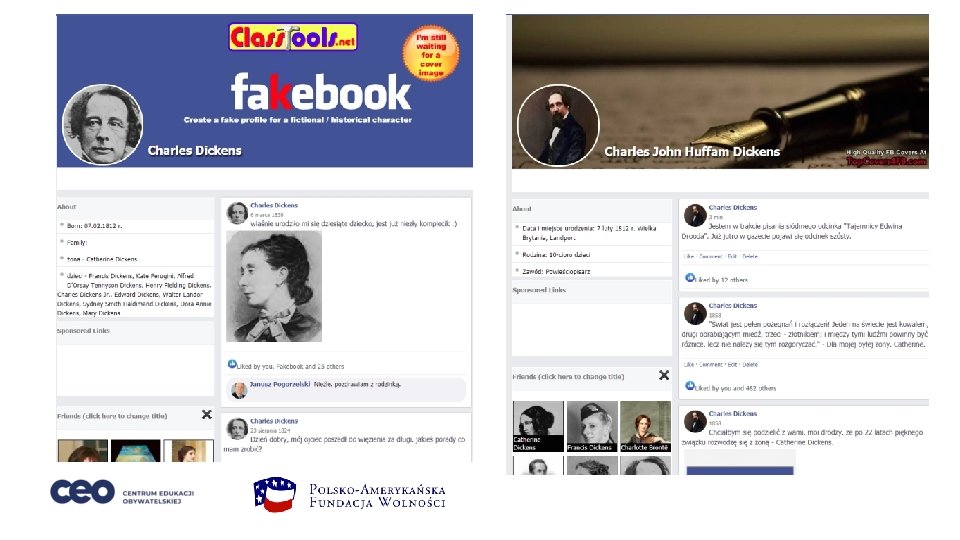Click the CEO Centrum Edukacji Obywatelskiej logo
Screen dimensions: 960x540
[122, 492]
